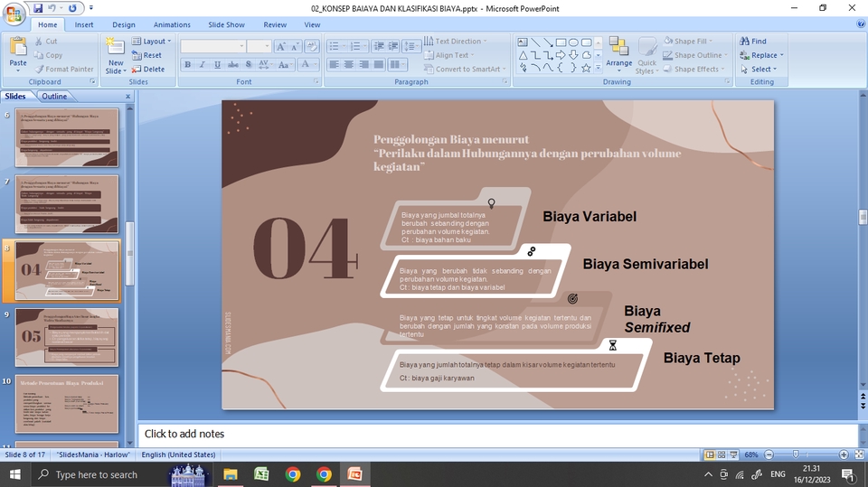The width and height of the screenshot is (868, 487).
Task: Apply numbered list formatting
Action: tap(358, 46)
